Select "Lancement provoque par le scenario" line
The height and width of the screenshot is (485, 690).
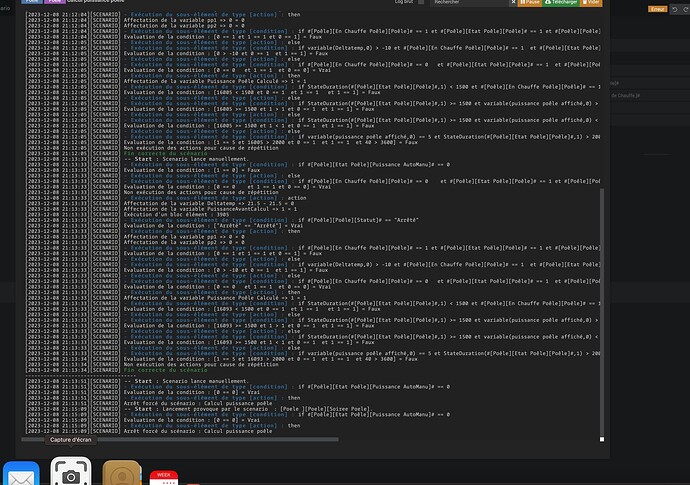248,409
